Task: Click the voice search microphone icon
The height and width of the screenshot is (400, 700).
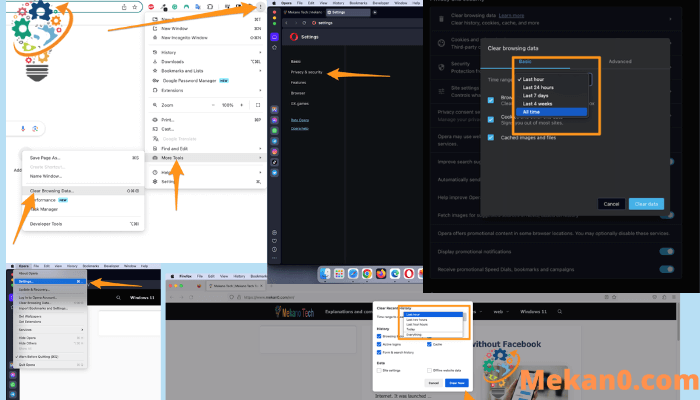Action: [23, 129]
